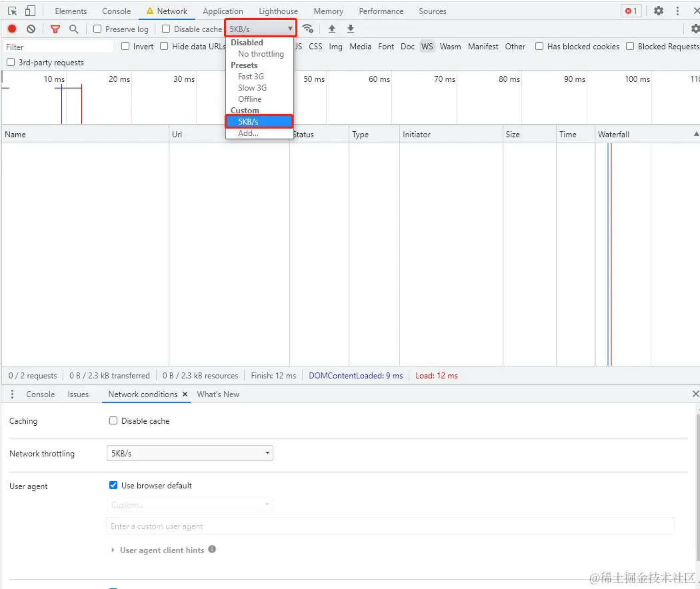Screen dimensions: 700x589
Task: Filter by Manifest resource type
Action: tap(483, 46)
